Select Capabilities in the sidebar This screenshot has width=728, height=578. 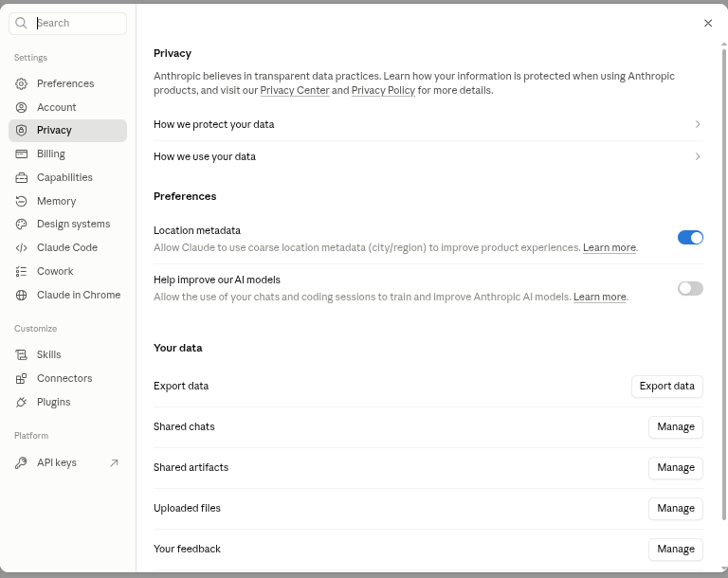coord(68,178)
